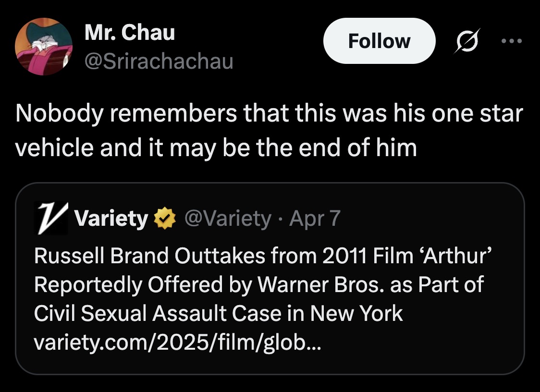Open the variety.com/2025/film article link
540x392 pixels.
(x=179, y=343)
